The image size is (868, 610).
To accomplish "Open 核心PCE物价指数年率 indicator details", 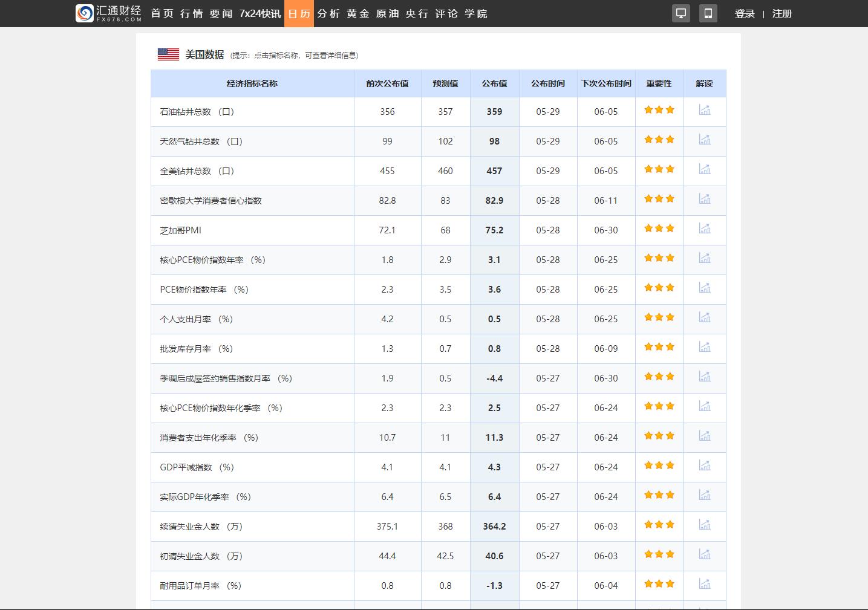I will [212, 260].
